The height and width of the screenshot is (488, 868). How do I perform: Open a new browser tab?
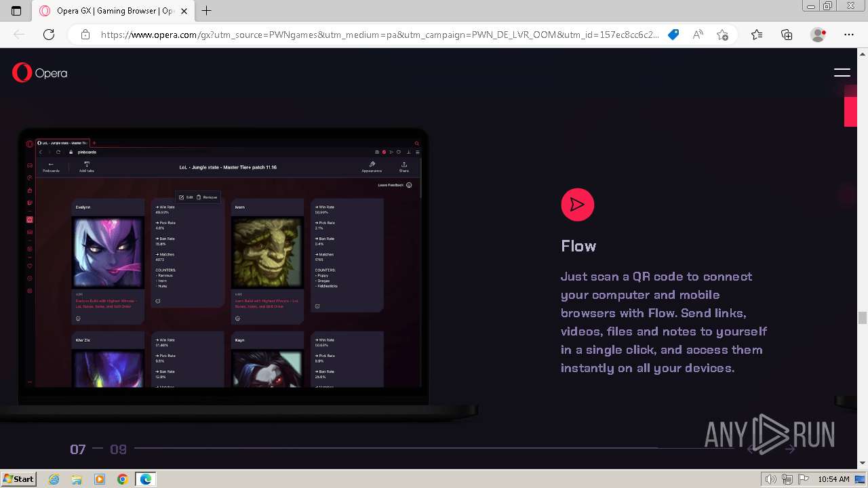tap(207, 11)
